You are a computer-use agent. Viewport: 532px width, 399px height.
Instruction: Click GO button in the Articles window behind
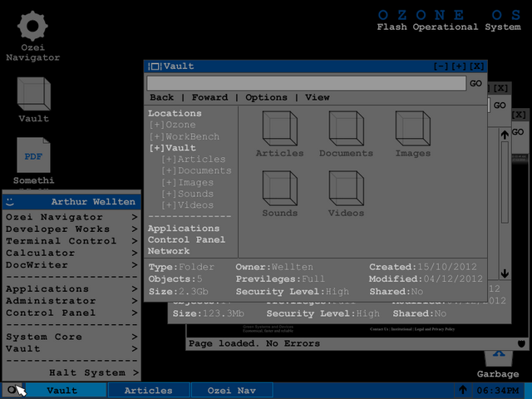point(500,106)
